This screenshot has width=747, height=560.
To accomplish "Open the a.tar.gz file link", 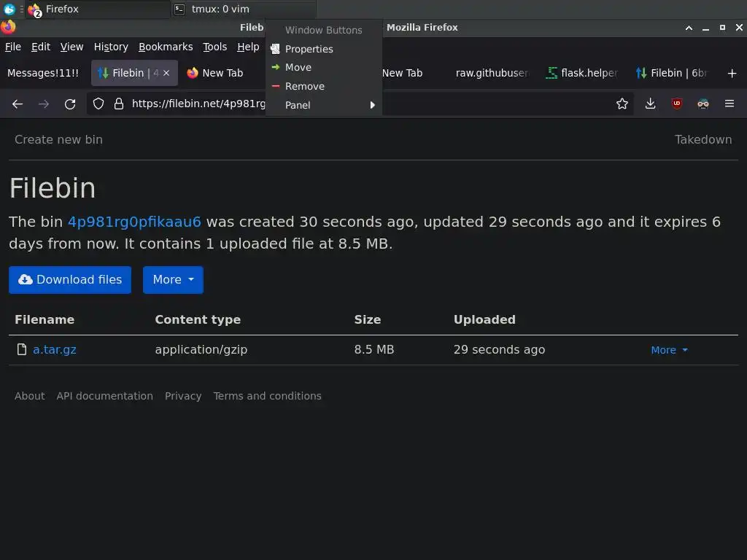I will 54,349.
